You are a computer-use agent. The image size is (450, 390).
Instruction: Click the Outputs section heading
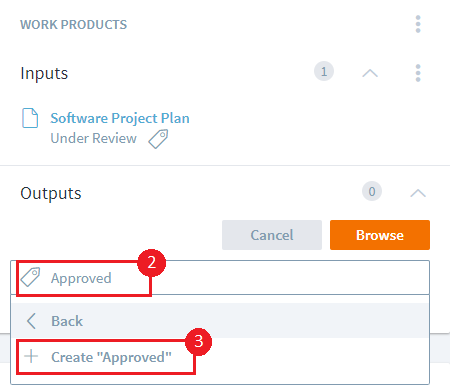coord(51,193)
